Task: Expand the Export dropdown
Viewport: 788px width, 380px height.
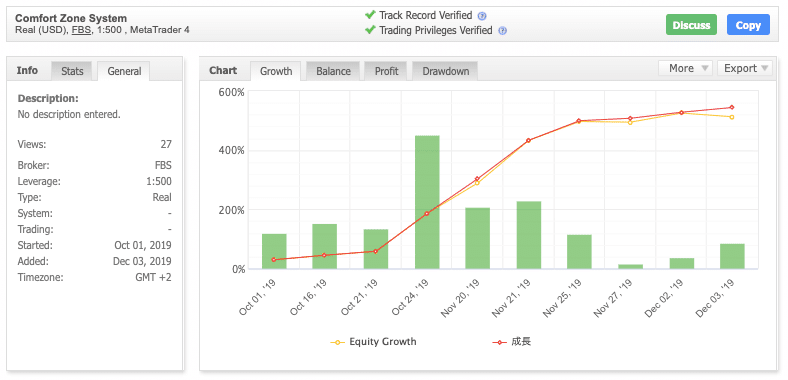Action: tap(745, 68)
